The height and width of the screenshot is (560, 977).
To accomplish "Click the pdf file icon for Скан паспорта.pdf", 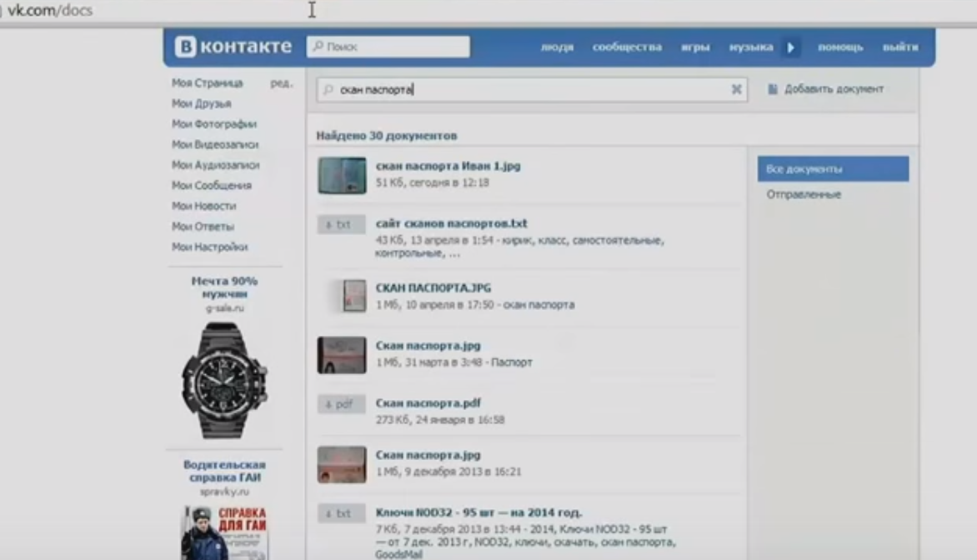I will (342, 404).
